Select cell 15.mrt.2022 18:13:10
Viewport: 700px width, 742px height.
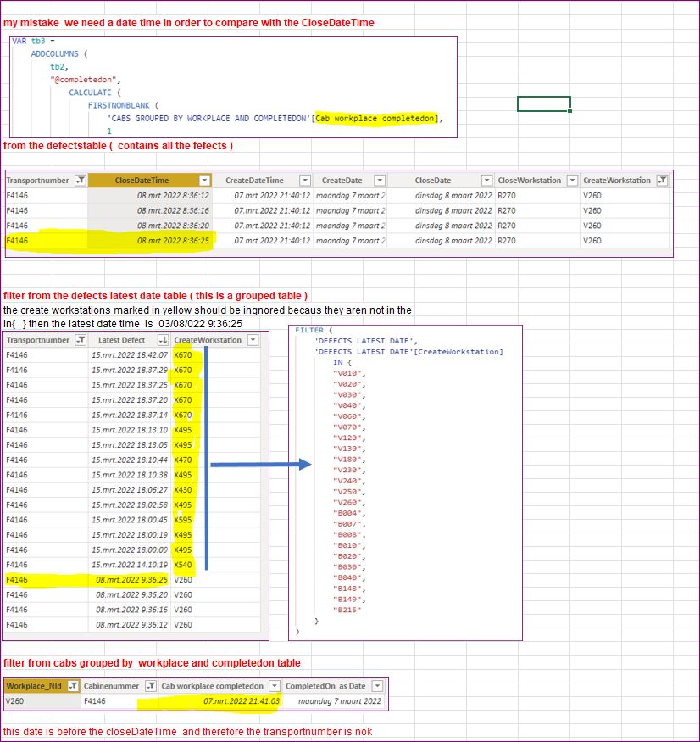(x=129, y=430)
